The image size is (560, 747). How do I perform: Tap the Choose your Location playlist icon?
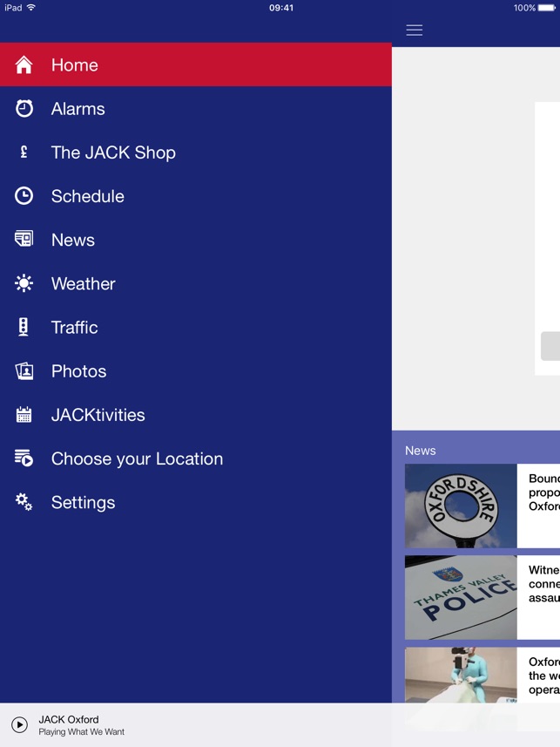(x=24, y=458)
